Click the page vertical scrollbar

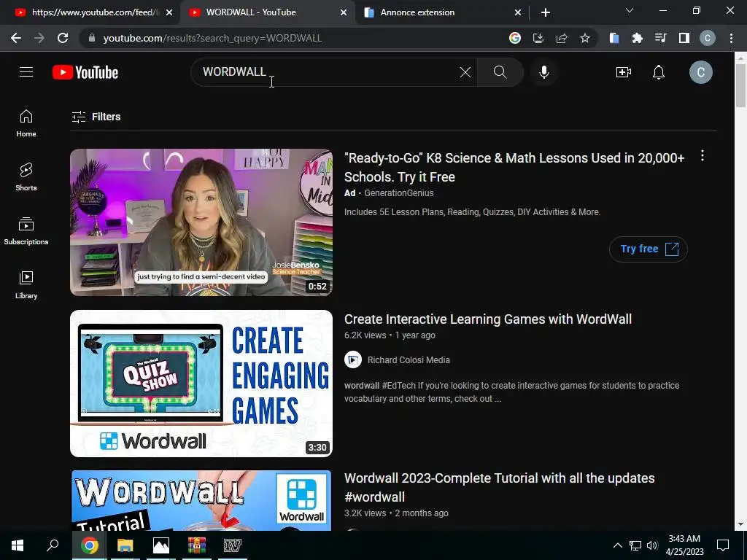coord(740,86)
